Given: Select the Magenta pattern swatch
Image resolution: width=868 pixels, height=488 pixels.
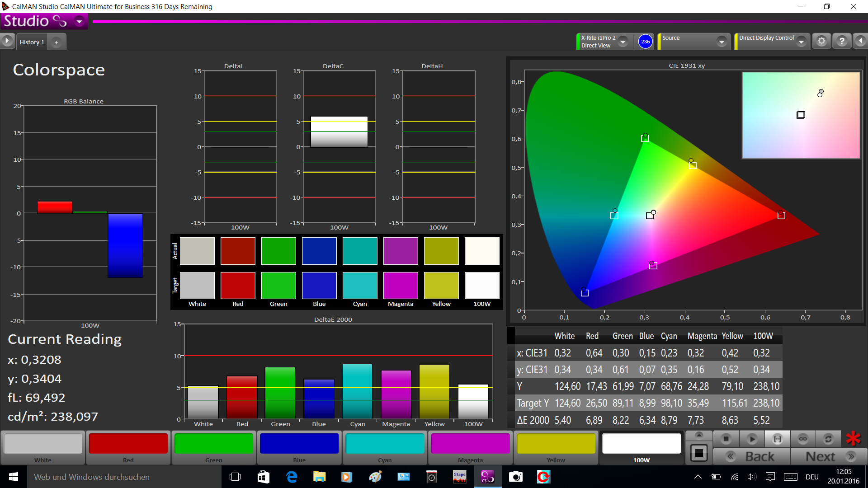Looking at the screenshot, I should (470, 444).
